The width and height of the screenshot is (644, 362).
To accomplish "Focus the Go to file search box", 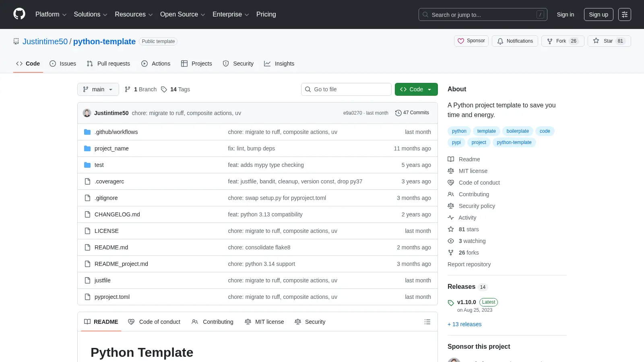I will [x=346, y=89].
